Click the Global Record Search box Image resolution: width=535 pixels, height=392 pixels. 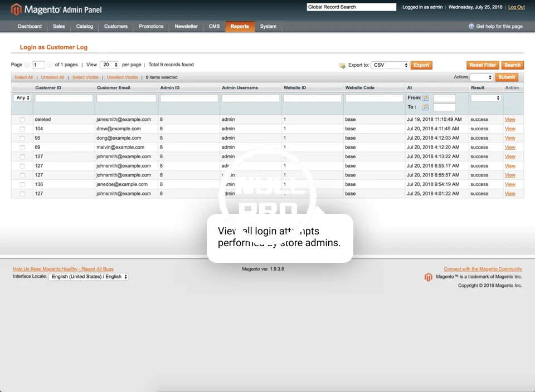click(x=351, y=7)
